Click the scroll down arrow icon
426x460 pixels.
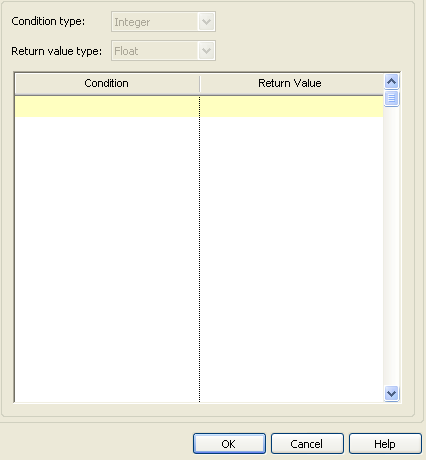[x=391, y=394]
